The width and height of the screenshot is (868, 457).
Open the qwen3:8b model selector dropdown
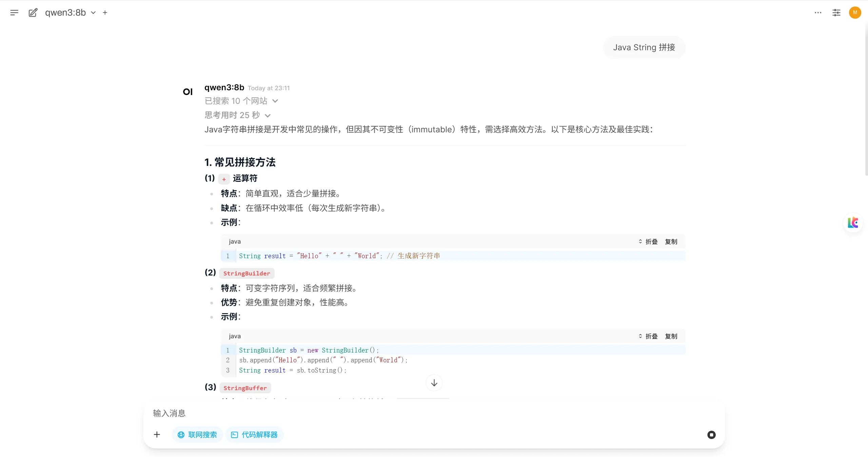pos(70,13)
